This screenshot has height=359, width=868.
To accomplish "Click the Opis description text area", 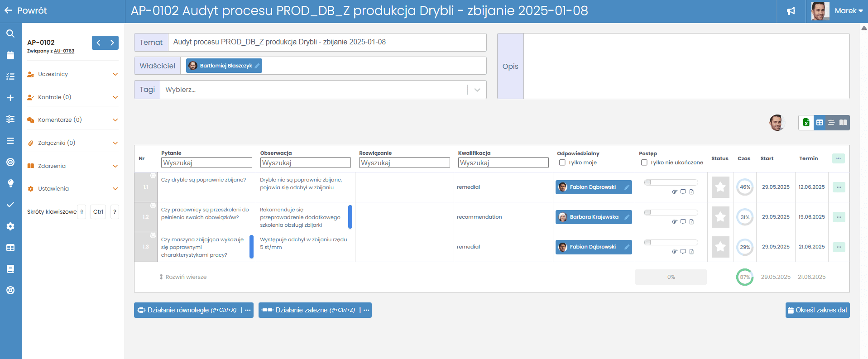I will click(686, 66).
